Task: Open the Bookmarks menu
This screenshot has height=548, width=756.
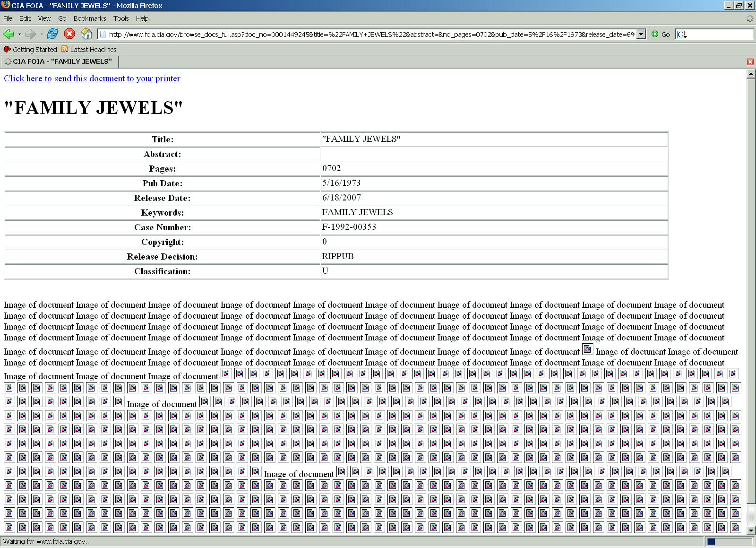Action: (x=89, y=18)
